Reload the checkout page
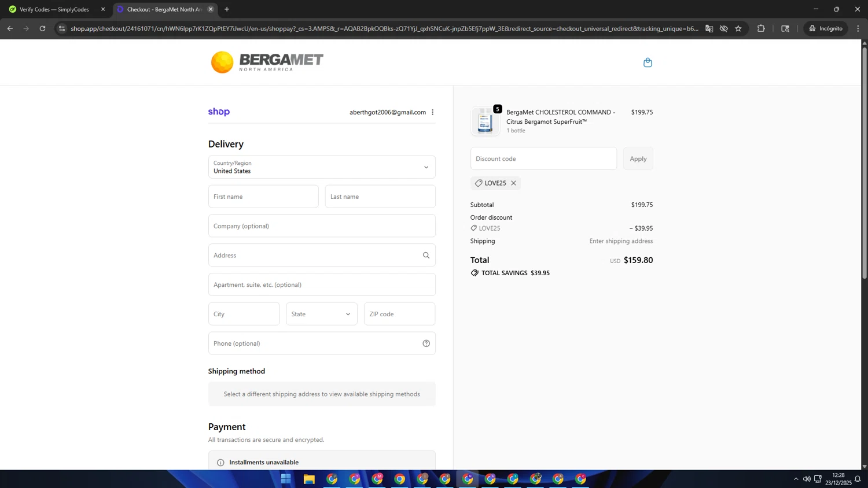Screen dimensions: 868x488 pyautogui.click(x=42, y=28)
